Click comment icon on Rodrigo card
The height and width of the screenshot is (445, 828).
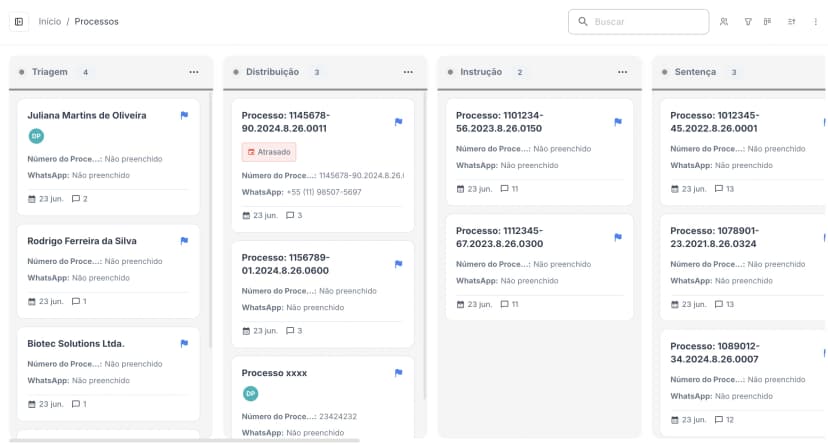tap(76, 301)
